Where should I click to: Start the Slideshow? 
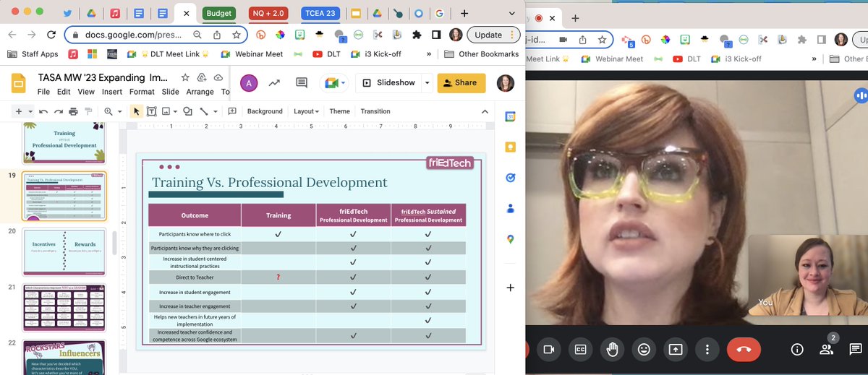pos(389,83)
